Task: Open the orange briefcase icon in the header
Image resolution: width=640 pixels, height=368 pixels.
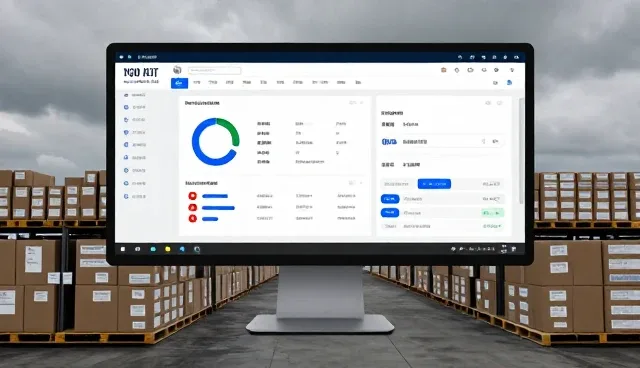Action: pos(444,70)
